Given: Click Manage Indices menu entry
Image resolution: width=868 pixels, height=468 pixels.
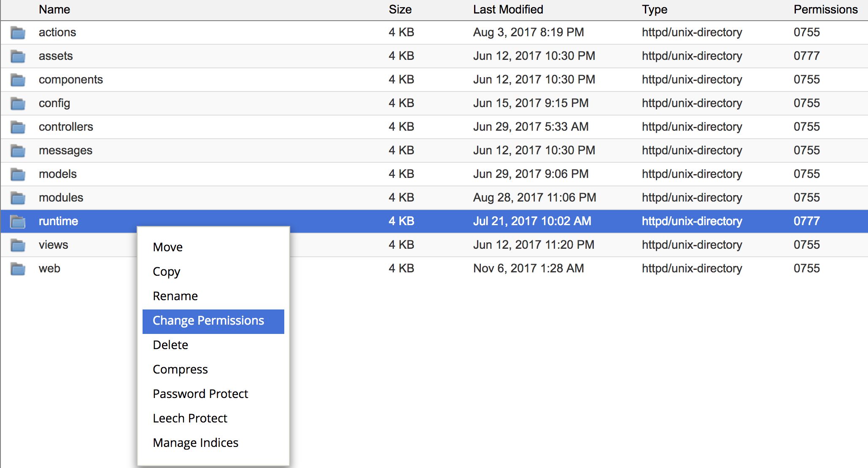Looking at the screenshot, I should point(196,443).
